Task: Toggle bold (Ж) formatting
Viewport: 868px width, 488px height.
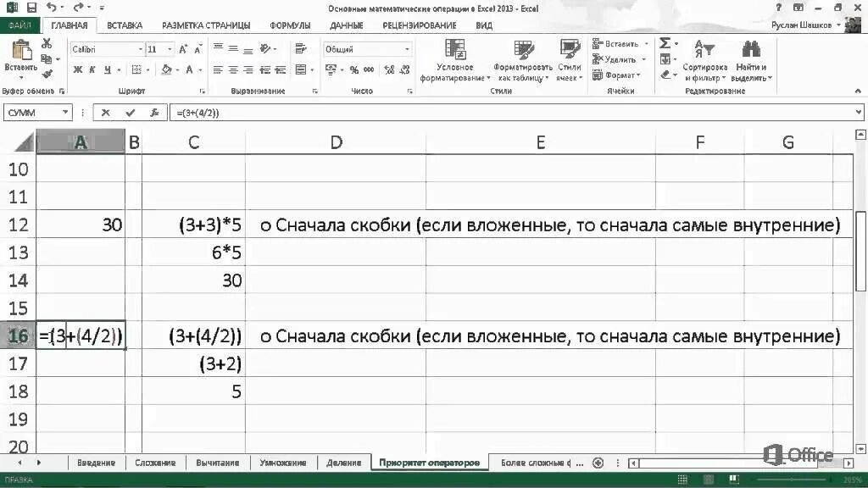Action: coord(78,69)
